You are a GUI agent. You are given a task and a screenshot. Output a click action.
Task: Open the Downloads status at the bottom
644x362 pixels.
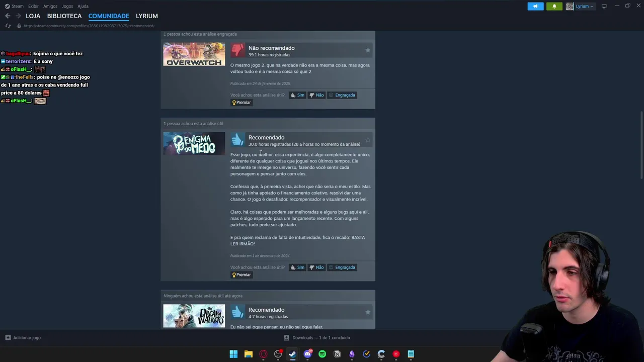pyautogui.click(x=317, y=338)
